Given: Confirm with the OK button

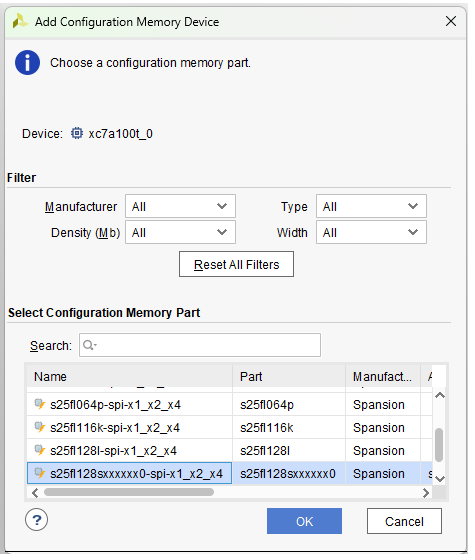Looking at the screenshot, I should coord(304,521).
